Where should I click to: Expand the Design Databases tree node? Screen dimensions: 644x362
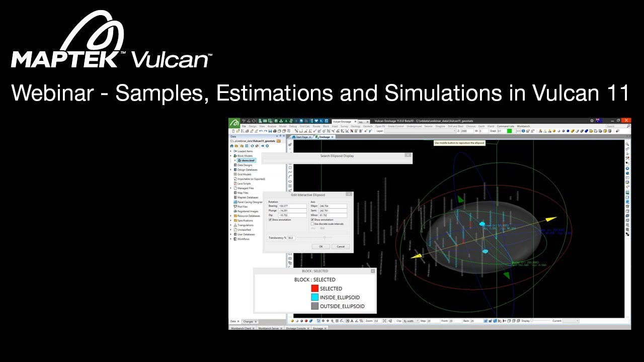[x=230, y=170]
